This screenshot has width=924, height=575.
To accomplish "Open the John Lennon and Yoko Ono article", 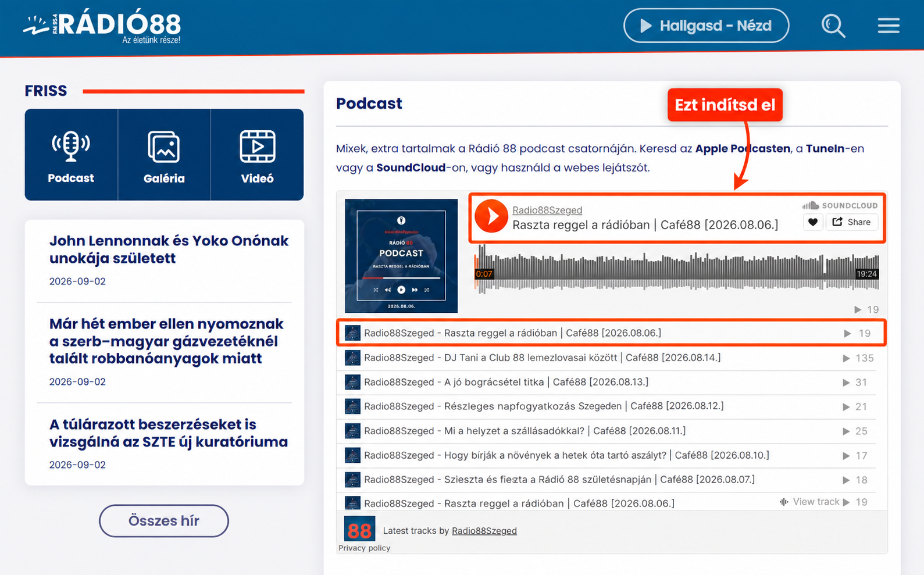I will point(169,249).
